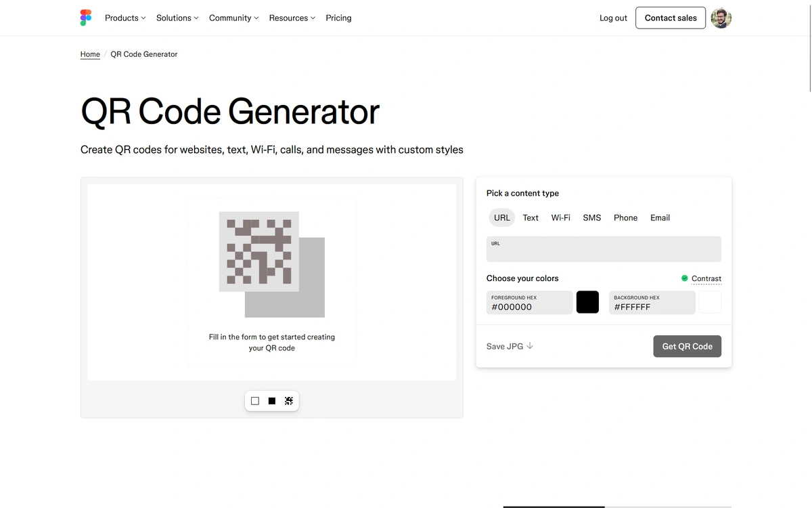Choose the SMS content type
The height and width of the screenshot is (508, 812).
coord(592,217)
